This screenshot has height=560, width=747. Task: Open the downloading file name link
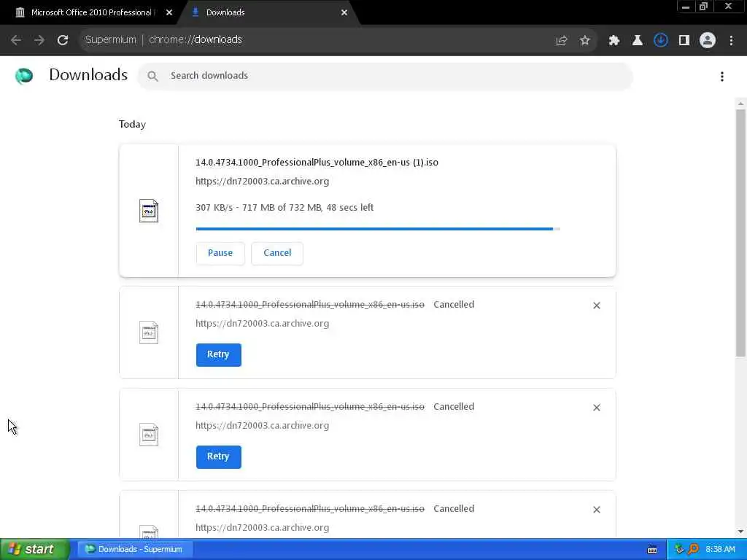click(317, 163)
